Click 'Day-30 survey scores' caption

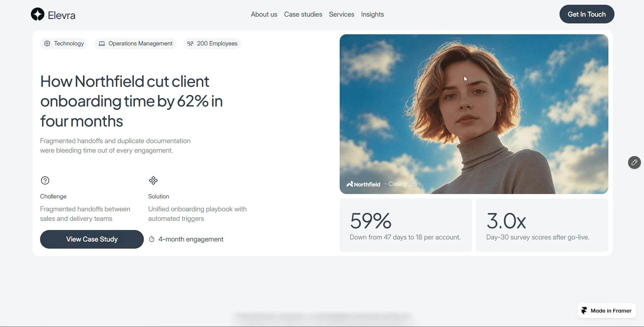click(x=538, y=237)
